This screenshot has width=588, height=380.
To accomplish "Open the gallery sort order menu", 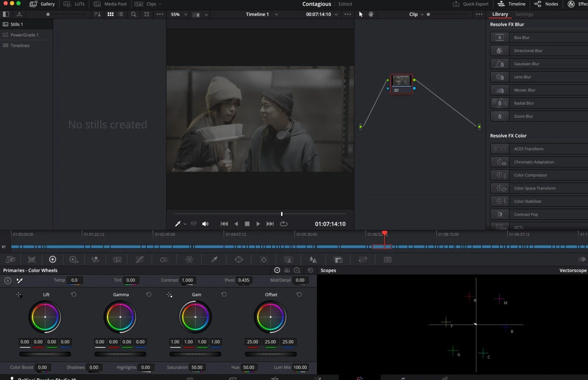I will (97, 14).
